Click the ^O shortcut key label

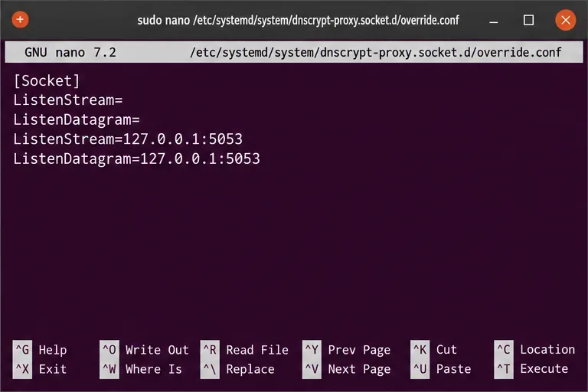point(109,350)
